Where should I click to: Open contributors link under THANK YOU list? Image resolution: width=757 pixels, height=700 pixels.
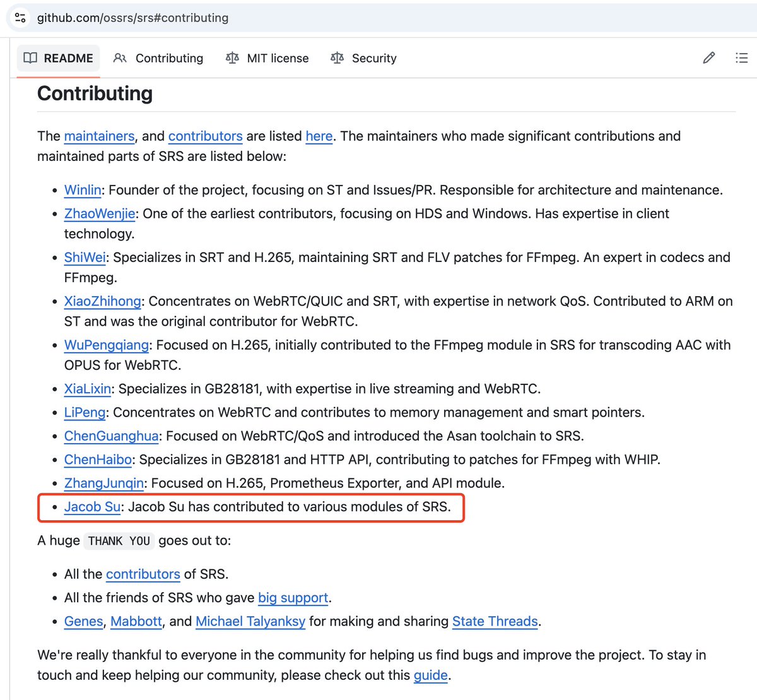143,574
